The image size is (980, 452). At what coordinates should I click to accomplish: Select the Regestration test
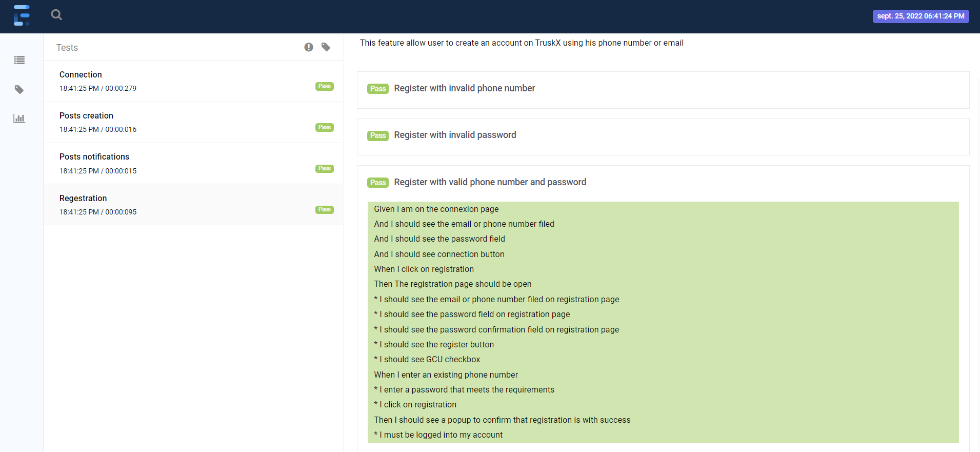[x=193, y=205]
